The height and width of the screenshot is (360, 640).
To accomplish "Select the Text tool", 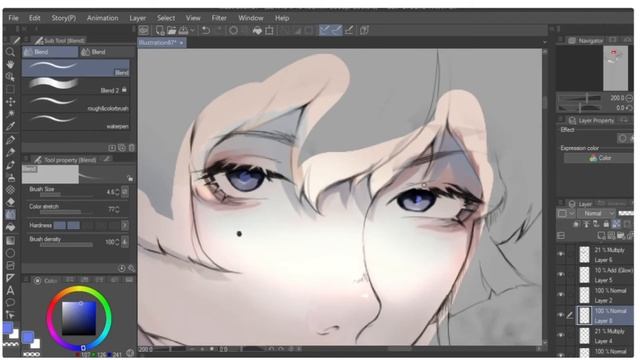I will click(10, 291).
